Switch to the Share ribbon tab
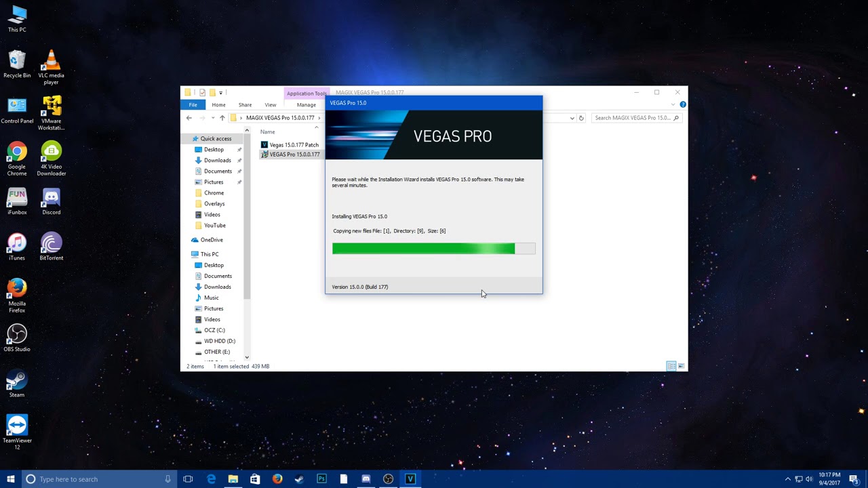 click(x=245, y=105)
